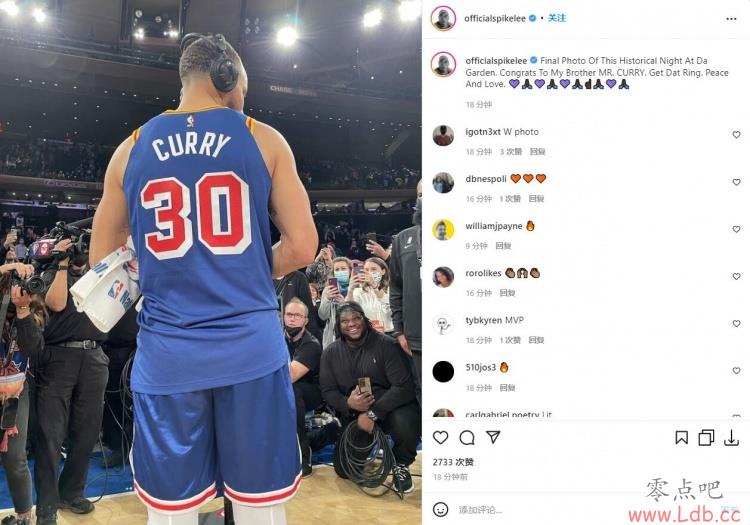Like tybkyren's MVP comment
The image size is (750, 525).
(x=736, y=324)
